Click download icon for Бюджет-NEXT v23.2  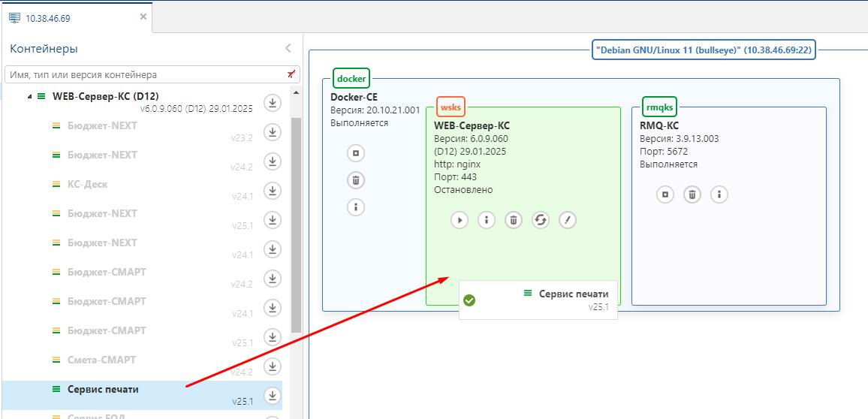pos(273,132)
